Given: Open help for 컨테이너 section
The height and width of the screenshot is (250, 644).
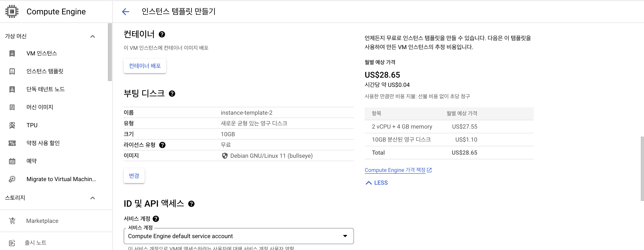Looking at the screenshot, I should pos(162,34).
